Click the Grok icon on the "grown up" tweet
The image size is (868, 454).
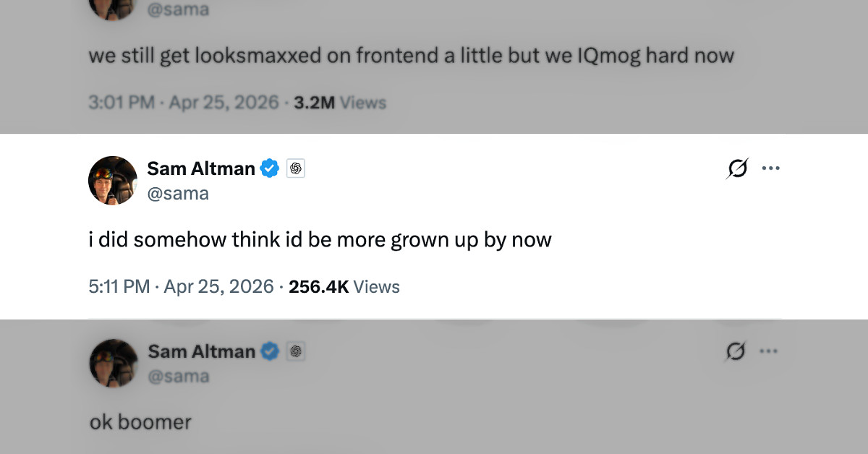736,169
